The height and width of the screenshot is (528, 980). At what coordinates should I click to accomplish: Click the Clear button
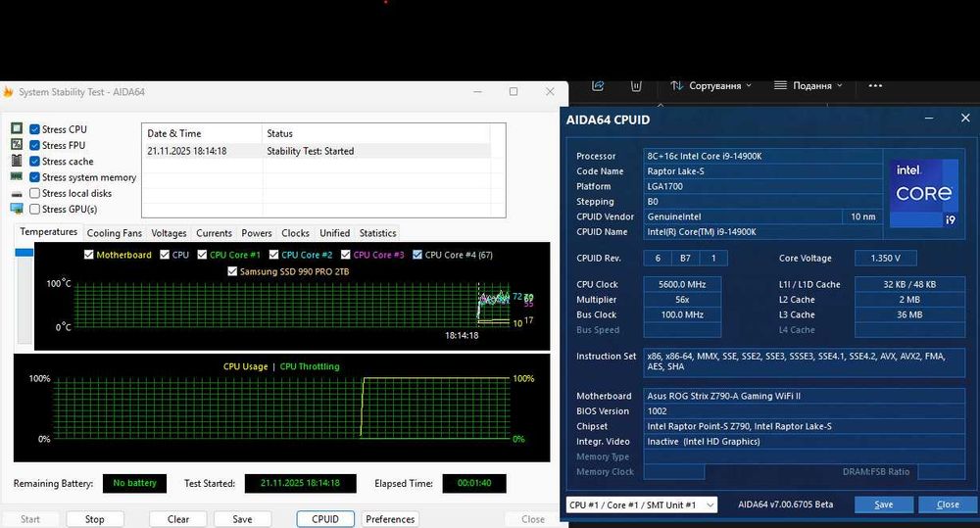click(178, 519)
